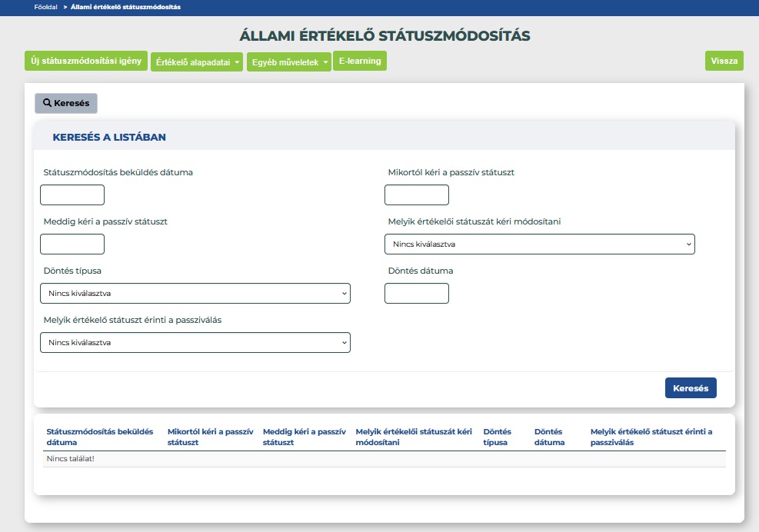The image size is (759, 532).
Task: Open the Döntés típusa dropdown
Action: [195, 294]
